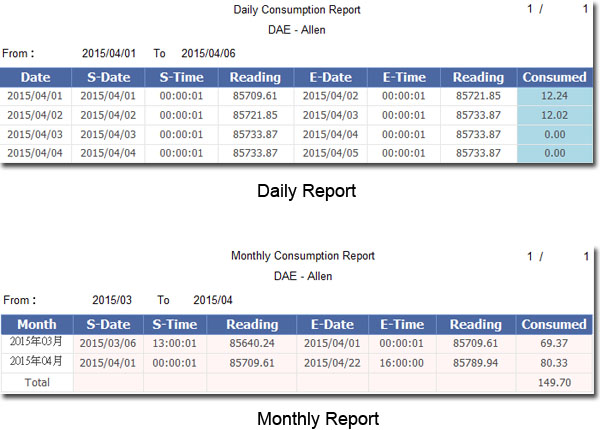
Task: Click 'S-Date' header in the Daily report table
Action: click(109, 77)
